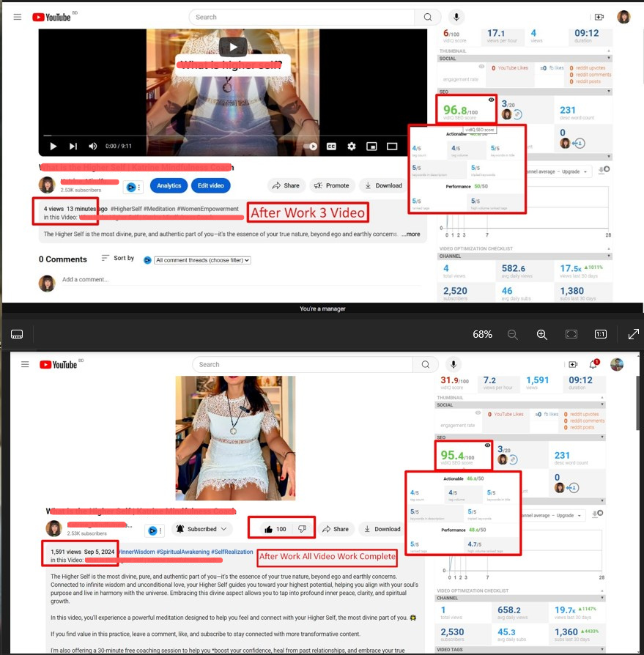Open the video player settings gear
Viewport: 644px width, 655px height.
click(351, 147)
